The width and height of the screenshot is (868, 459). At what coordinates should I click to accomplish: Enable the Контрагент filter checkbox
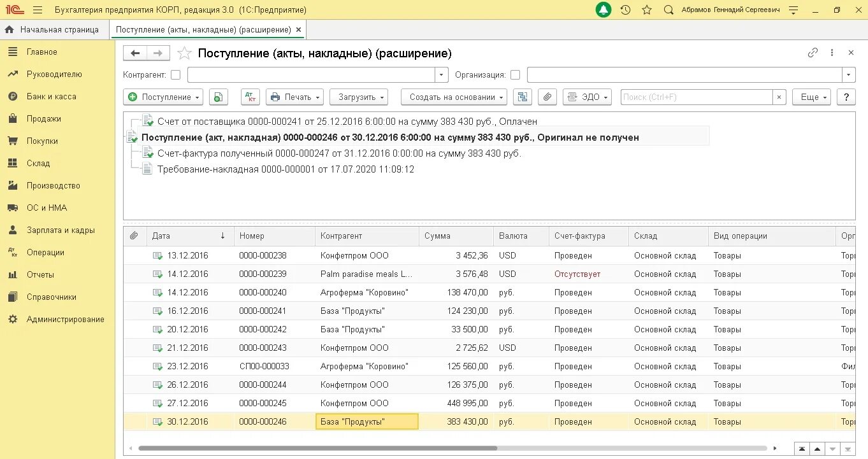click(x=176, y=75)
